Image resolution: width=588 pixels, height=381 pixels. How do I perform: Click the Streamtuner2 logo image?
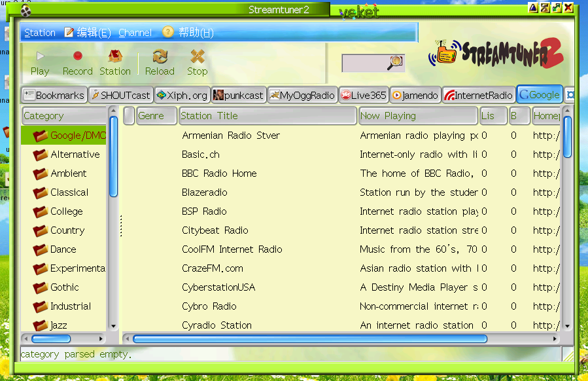click(496, 53)
